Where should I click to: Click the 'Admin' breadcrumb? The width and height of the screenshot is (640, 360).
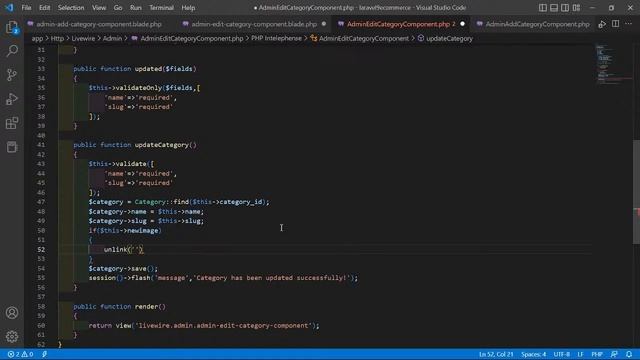click(x=112, y=38)
